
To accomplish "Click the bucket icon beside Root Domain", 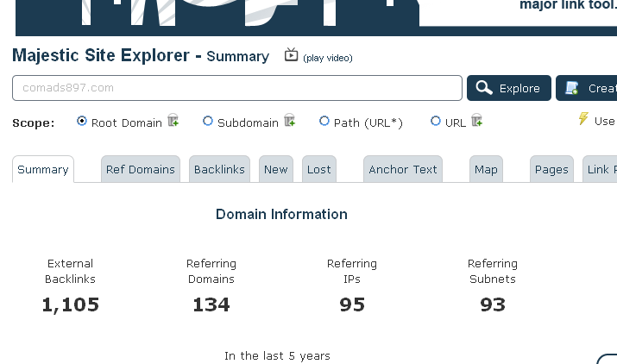I will (173, 121).
